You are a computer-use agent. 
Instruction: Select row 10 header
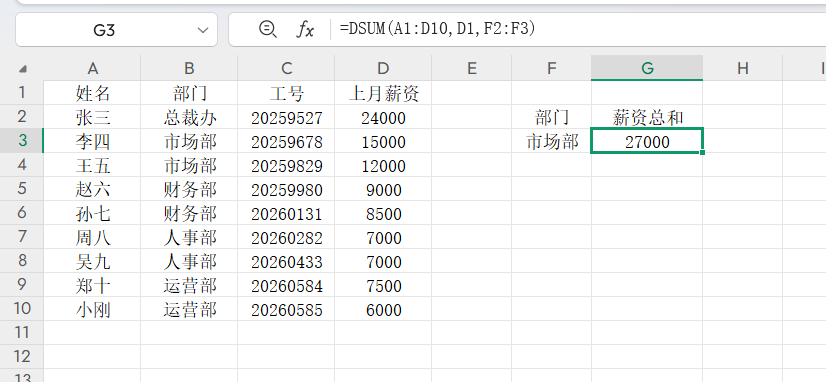coord(22,309)
